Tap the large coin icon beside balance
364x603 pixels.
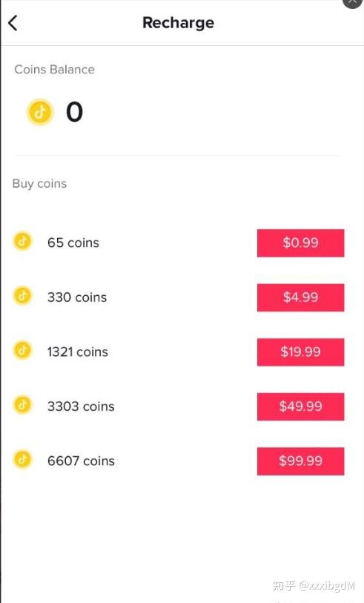pos(39,112)
